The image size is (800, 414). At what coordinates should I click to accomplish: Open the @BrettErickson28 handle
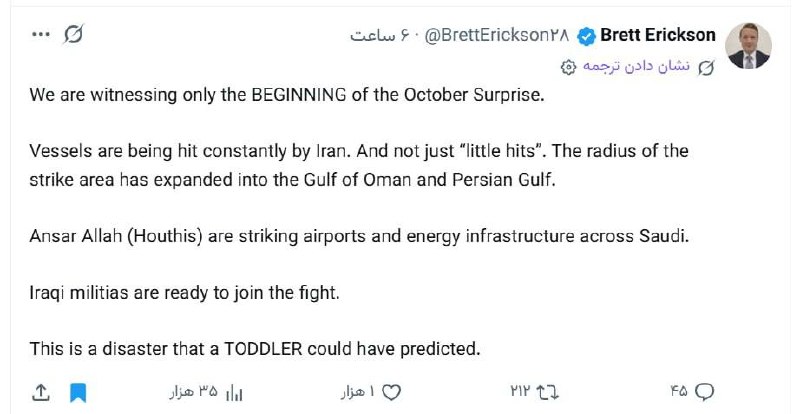point(496,35)
